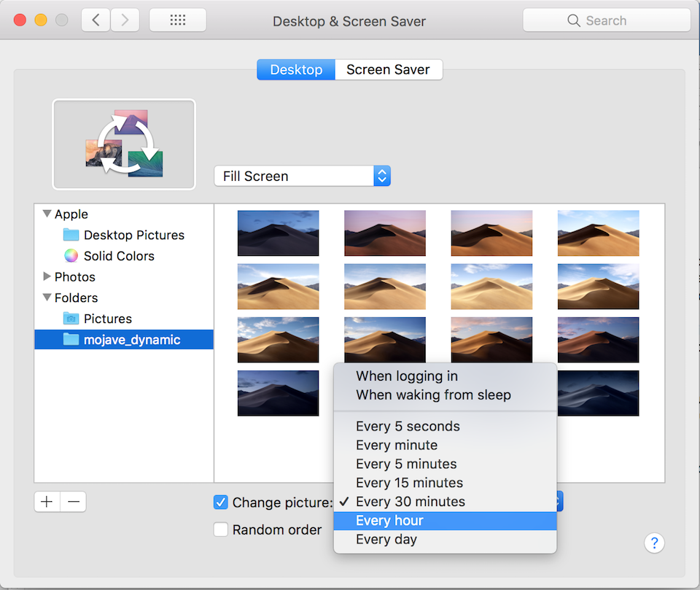Add a folder with the plus button

[47, 502]
